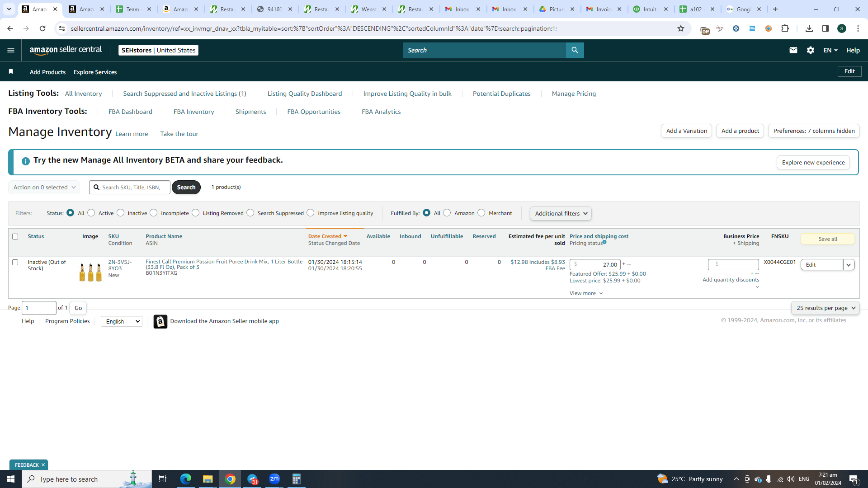Image resolution: width=868 pixels, height=488 pixels.
Task: Select the Improve listing quality filter
Action: (x=311, y=213)
